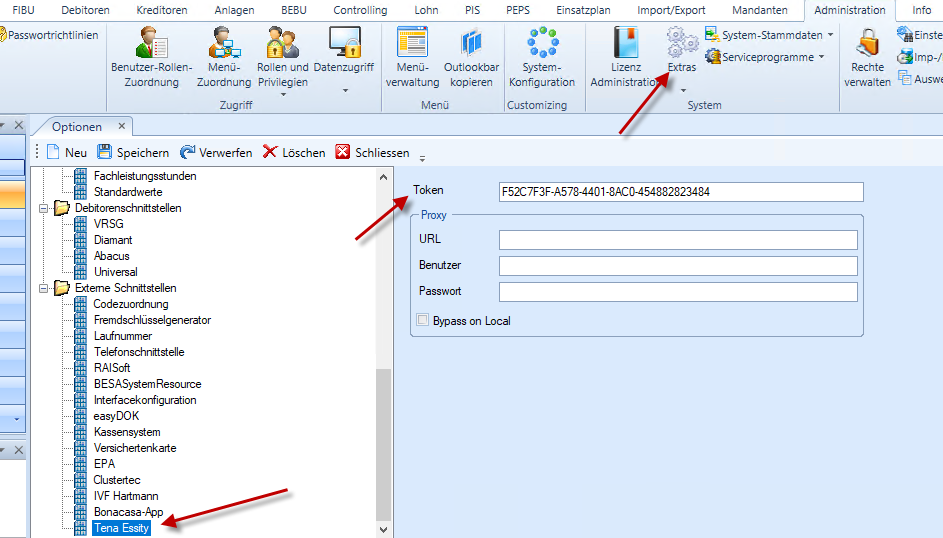Select Telefonschnittstelle tree item
943x538 pixels.
[139, 352]
